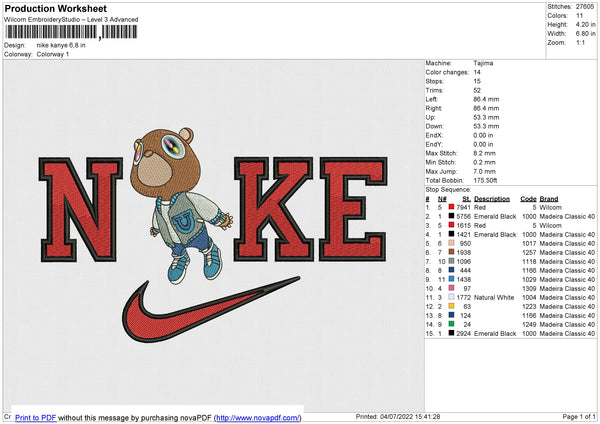
Task: Click the Natural White description text
Action: [x=494, y=297]
